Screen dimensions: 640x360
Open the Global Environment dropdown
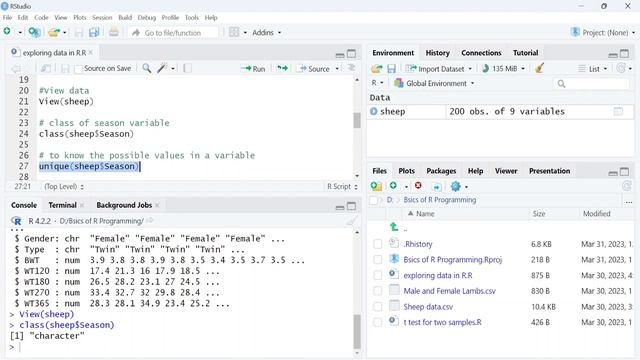434,83
